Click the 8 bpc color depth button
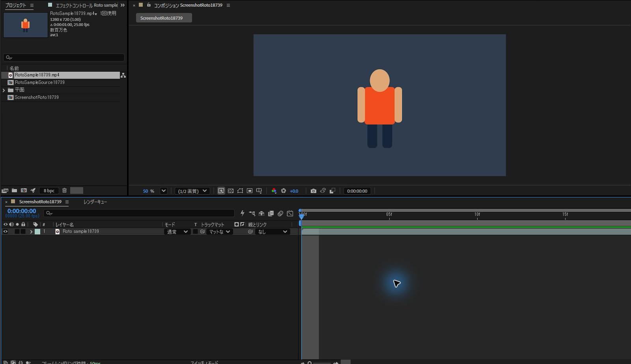This screenshot has width=631, height=364. (49, 191)
